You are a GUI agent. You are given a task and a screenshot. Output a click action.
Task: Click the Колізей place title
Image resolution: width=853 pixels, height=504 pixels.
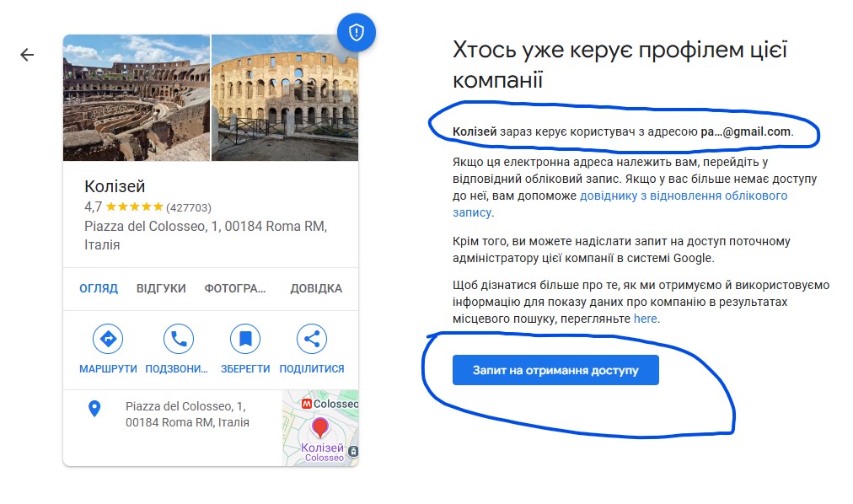pos(115,186)
